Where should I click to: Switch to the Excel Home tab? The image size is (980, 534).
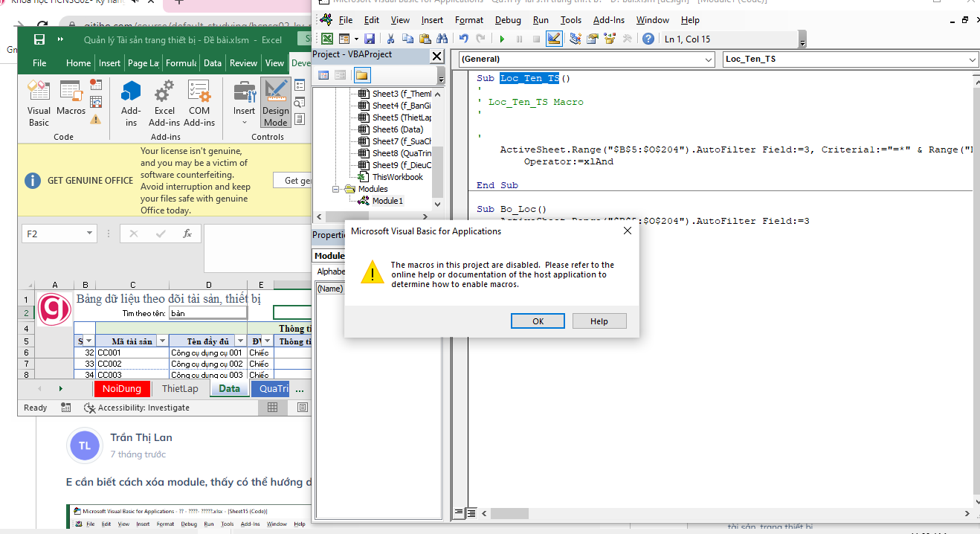[x=78, y=63]
